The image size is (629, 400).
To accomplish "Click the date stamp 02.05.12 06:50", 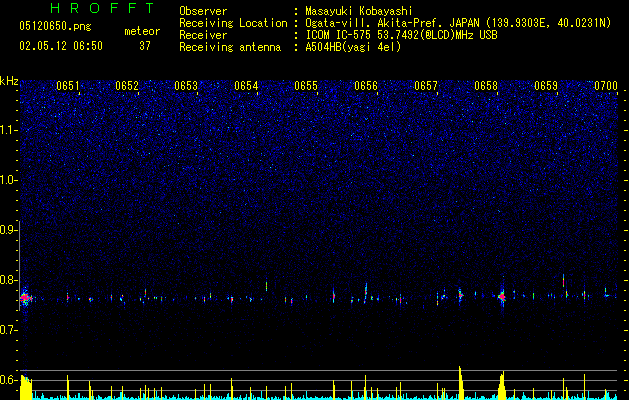I will pyautogui.click(x=61, y=46).
